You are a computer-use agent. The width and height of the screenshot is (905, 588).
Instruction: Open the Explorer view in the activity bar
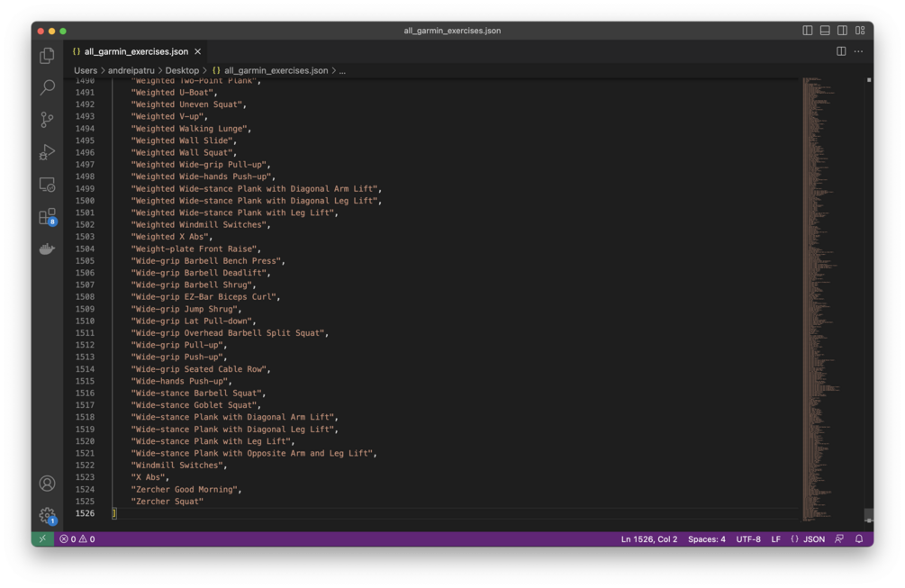coord(47,56)
